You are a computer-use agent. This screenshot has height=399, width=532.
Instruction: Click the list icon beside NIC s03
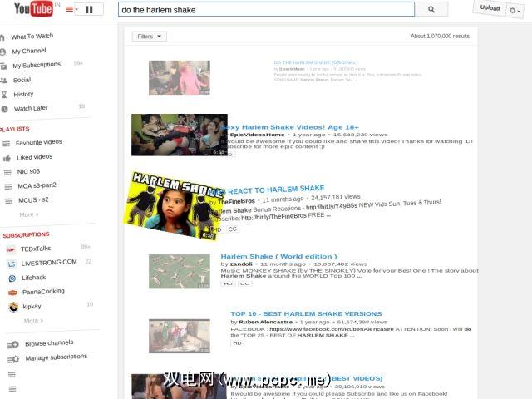tap(7, 172)
